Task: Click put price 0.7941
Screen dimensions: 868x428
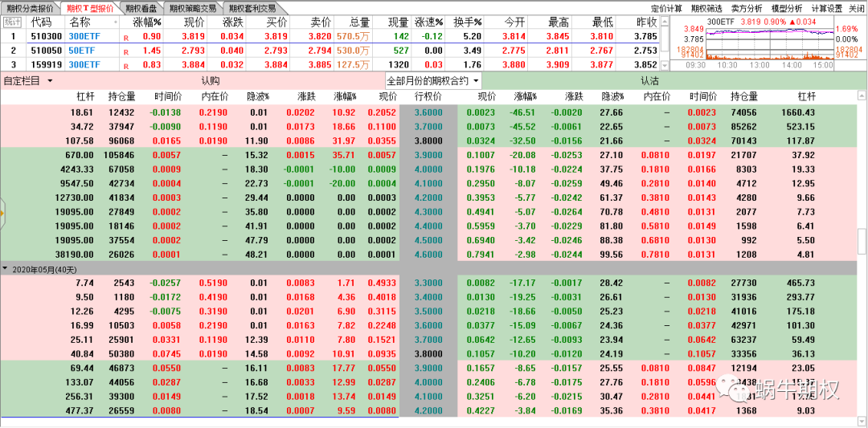Action: pos(480,255)
